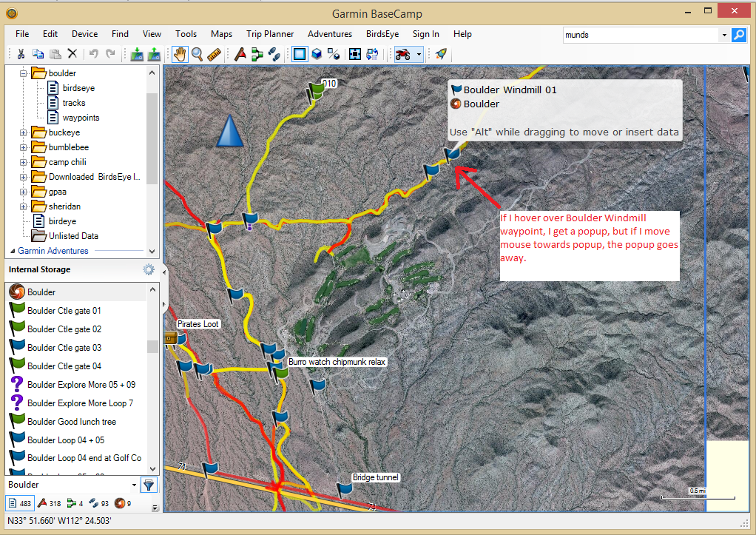This screenshot has width=756, height=535.
Task: Expand the buckeye folder tree node
Action: (x=24, y=132)
